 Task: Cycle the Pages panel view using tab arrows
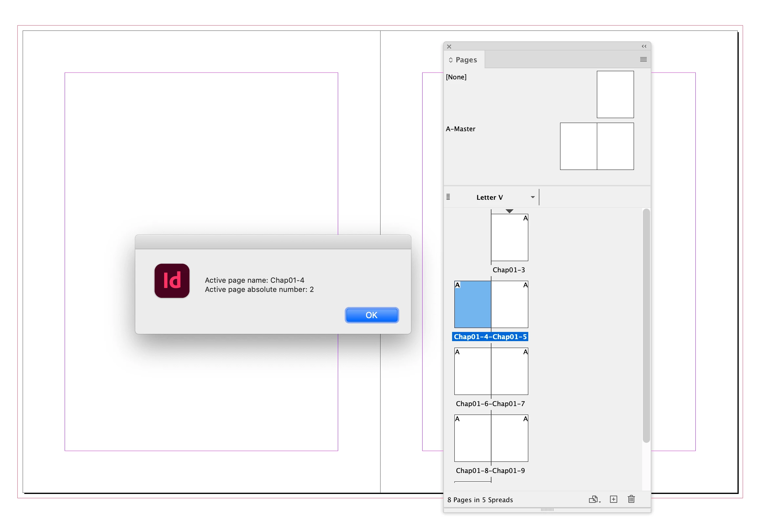pyautogui.click(x=451, y=60)
